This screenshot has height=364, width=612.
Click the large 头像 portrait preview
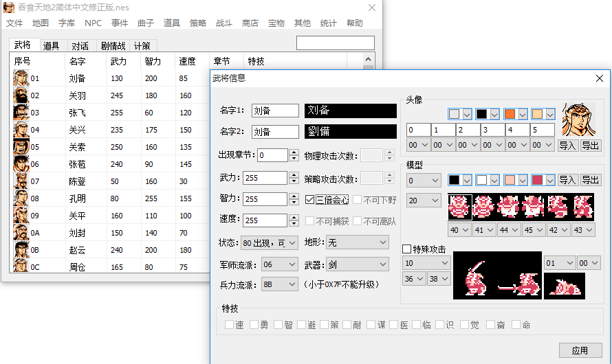coord(578,120)
